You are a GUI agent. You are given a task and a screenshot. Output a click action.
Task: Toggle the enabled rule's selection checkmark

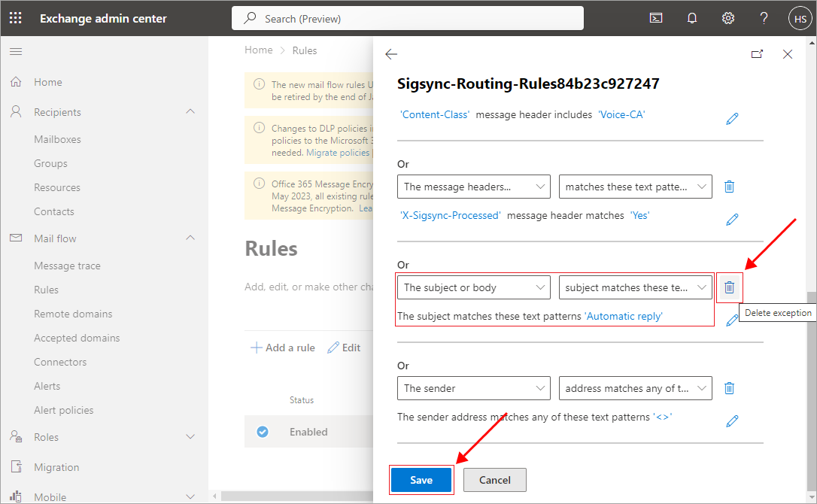[x=263, y=432]
